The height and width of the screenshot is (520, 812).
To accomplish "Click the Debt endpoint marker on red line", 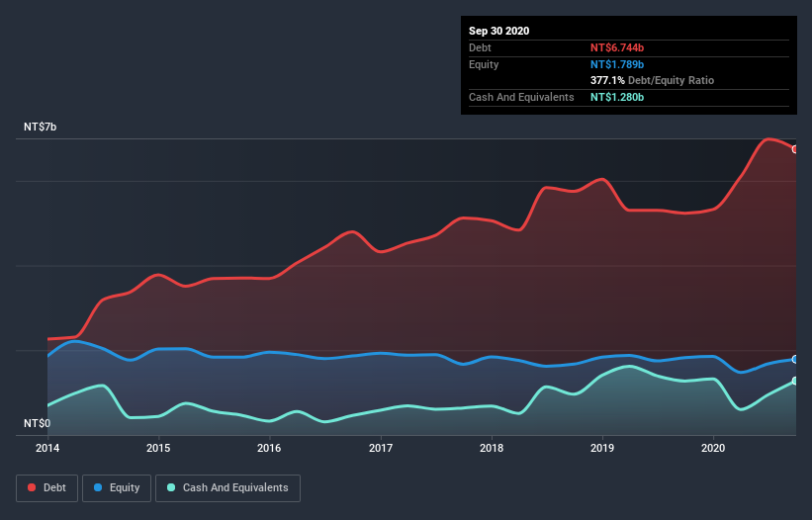I will click(x=795, y=149).
